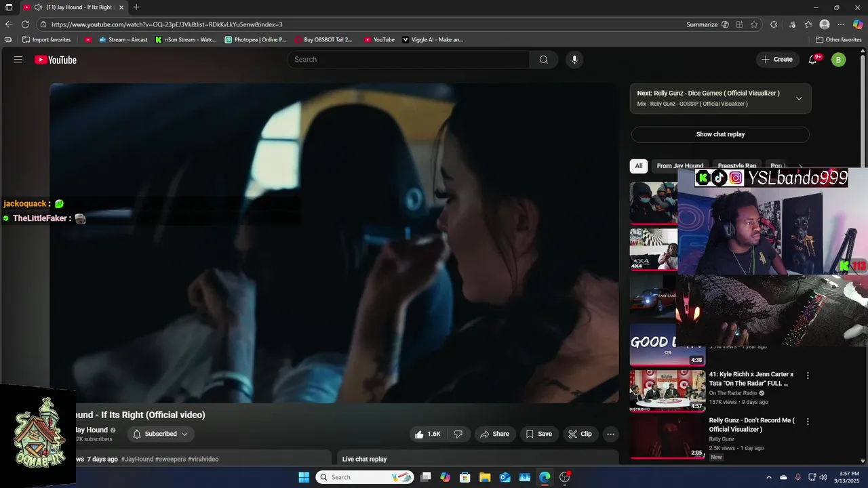Click into the YouTube search box
The height and width of the screenshot is (488, 868).
click(x=409, y=60)
